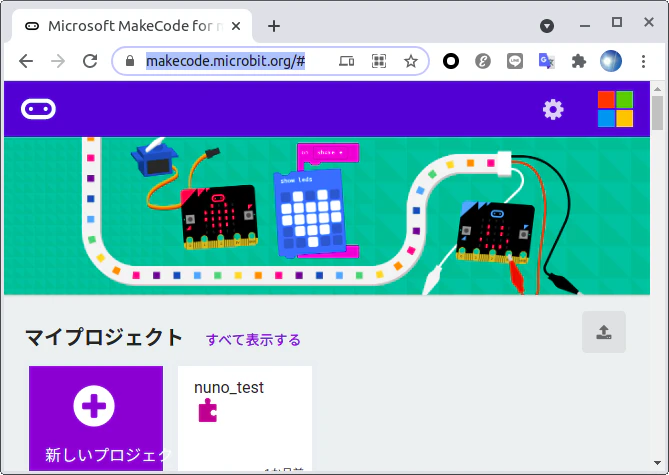669x475 pixels.
Task: Click the Microsoft logo
Action: [615, 109]
